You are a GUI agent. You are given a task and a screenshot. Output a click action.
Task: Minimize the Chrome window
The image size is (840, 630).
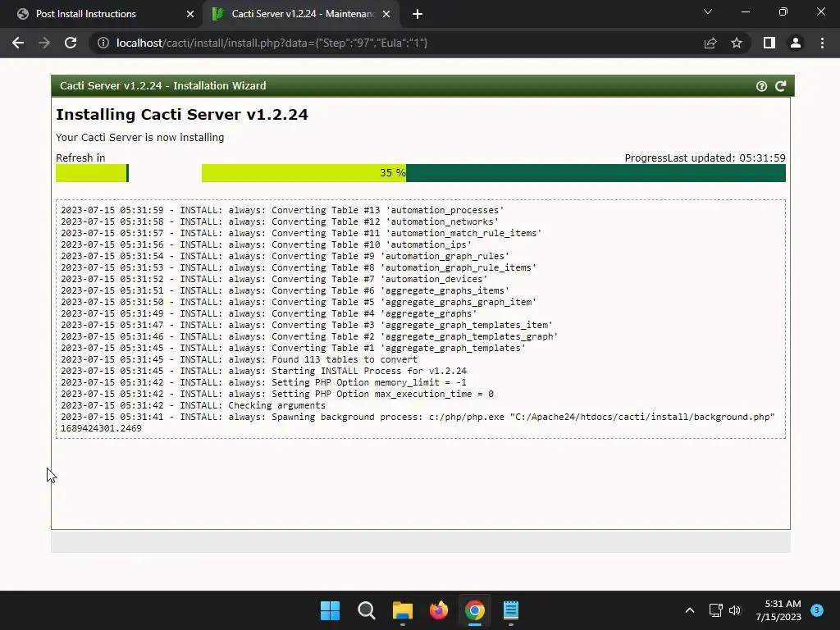tap(745, 11)
